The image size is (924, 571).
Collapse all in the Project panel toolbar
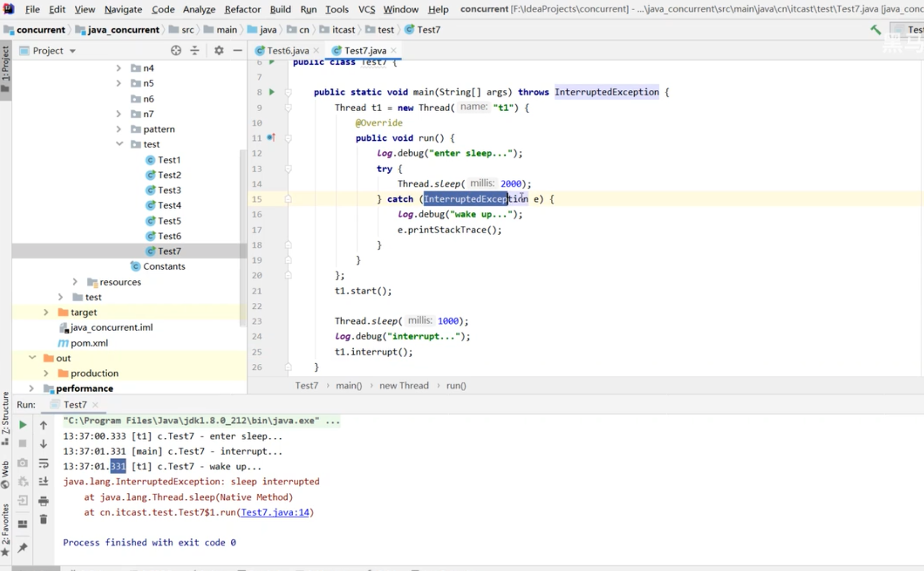click(x=195, y=50)
